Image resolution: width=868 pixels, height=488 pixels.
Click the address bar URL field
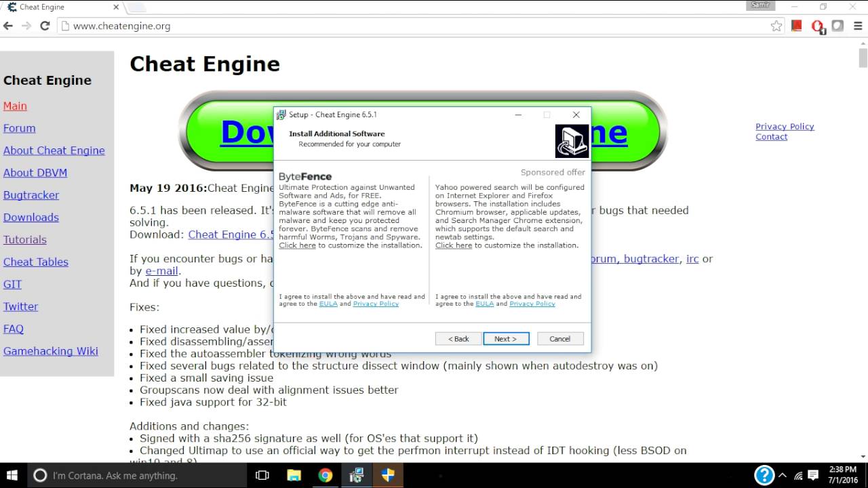420,26
